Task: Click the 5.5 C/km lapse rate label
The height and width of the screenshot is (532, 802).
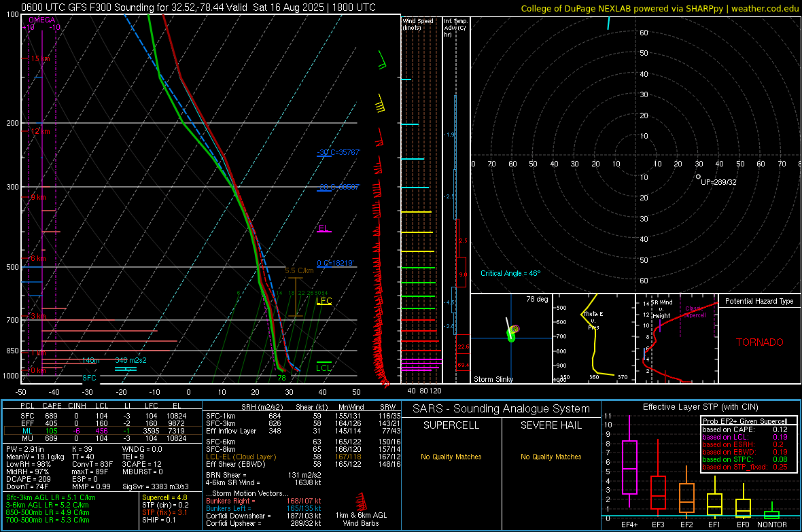Action: [299, 270]
